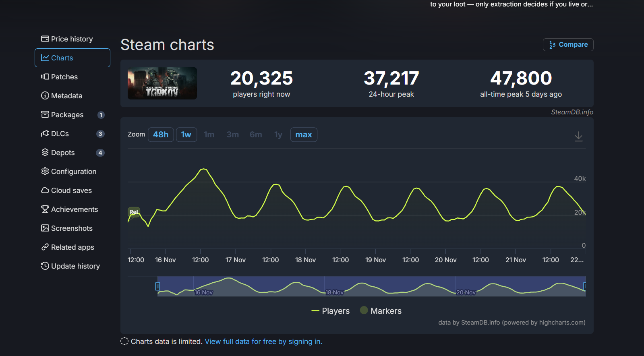Click the DLCs puzzle icon
The width and height of the screenshot is (644, 356).
(45, 133)
